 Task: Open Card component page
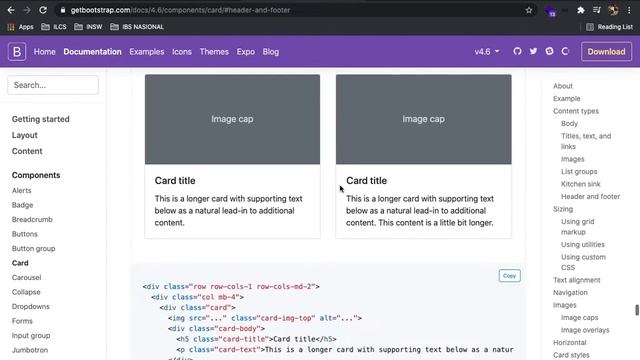coord(20,263)
